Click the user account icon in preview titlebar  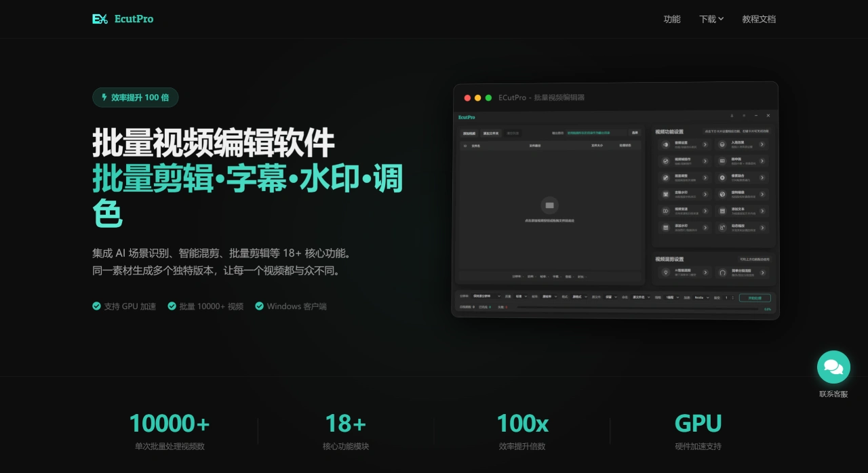(732, 116)
